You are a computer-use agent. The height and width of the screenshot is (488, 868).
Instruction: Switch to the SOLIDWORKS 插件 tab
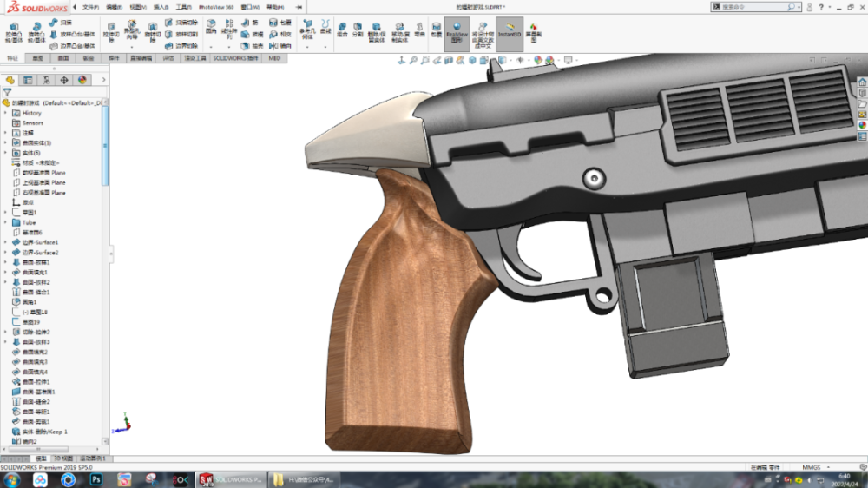tap(235, 58)
